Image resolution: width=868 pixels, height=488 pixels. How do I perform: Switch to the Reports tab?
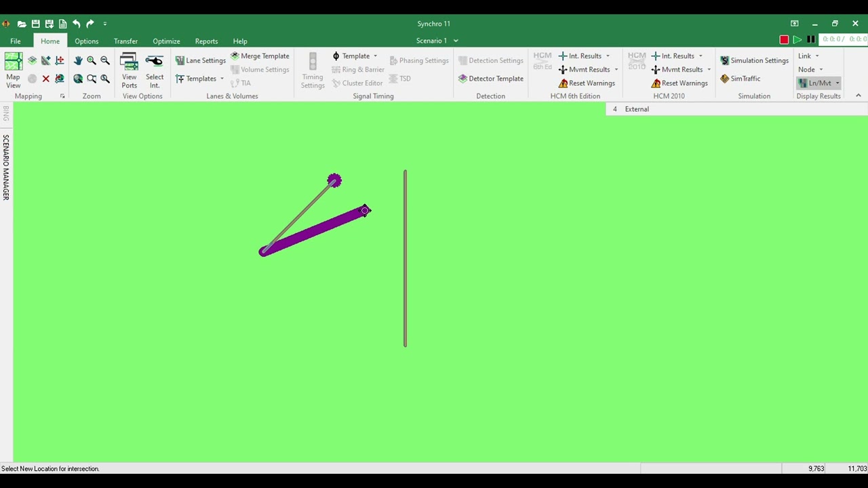tap(206, 41)
